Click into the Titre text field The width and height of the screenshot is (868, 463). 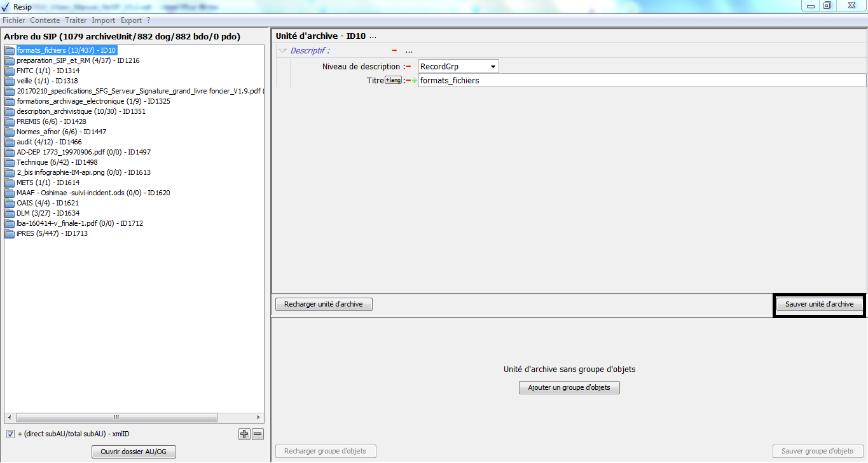(x=641, y=81)
